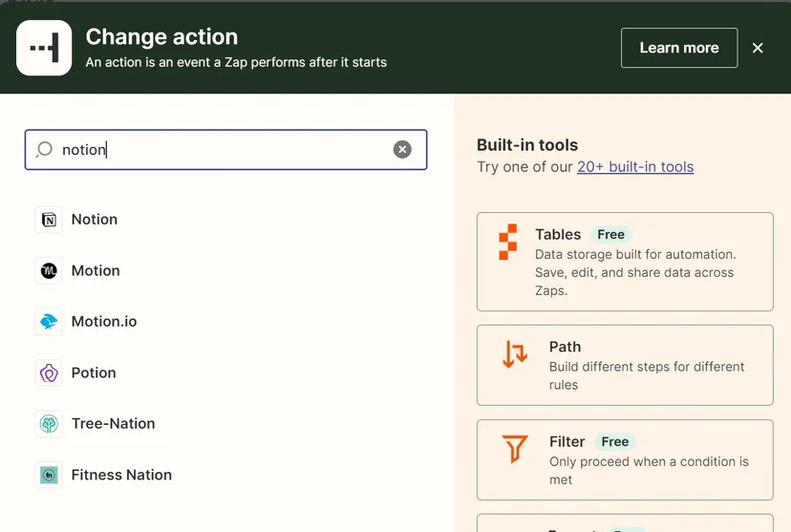Click the orange Tables icon

pyautogui.click(x=508, y=242)
